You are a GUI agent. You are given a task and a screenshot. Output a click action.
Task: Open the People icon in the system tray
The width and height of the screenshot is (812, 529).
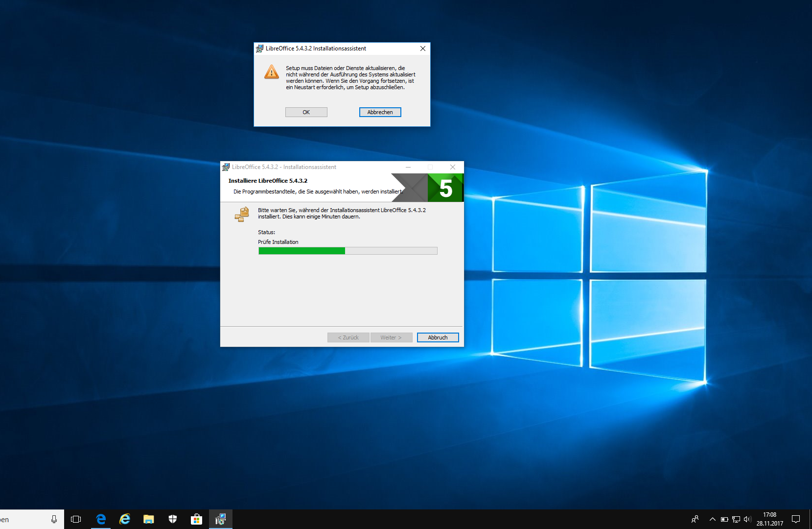click(695, 519)
